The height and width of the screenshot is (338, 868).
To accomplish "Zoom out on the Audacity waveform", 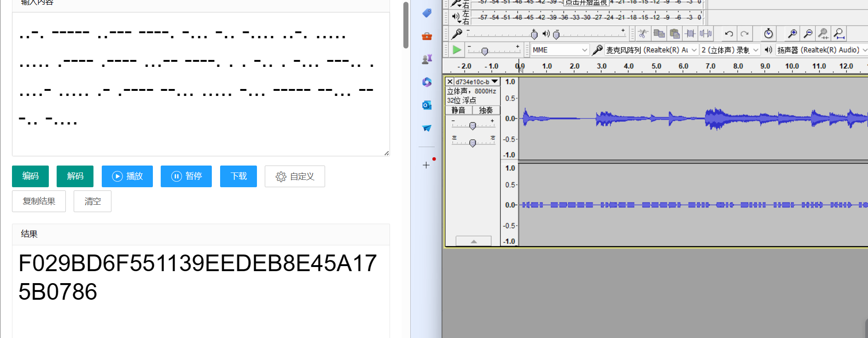I will pyautogui.click(x=808, y=34).
